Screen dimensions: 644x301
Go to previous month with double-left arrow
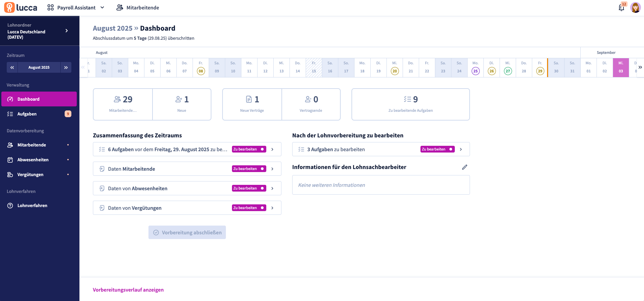[12, 67]
